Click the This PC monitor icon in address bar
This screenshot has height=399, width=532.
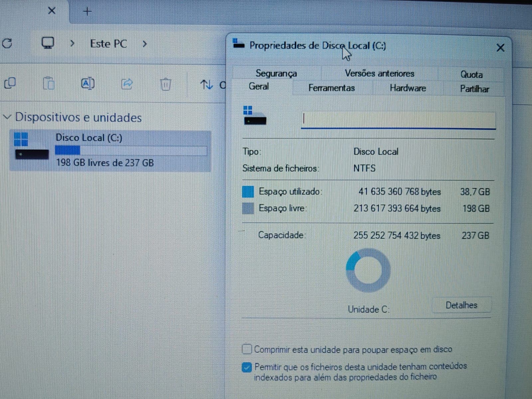coord(48,43)
